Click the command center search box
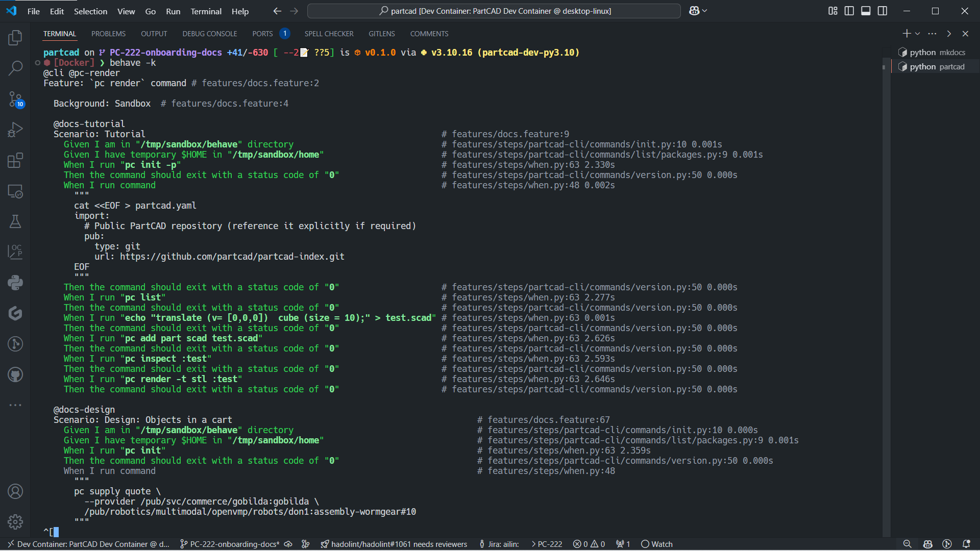 point(494,11)
